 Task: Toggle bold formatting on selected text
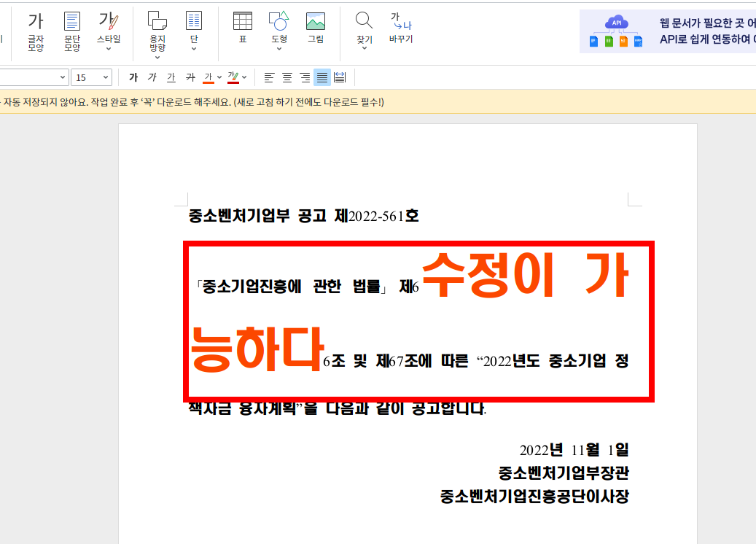[132, 77]
